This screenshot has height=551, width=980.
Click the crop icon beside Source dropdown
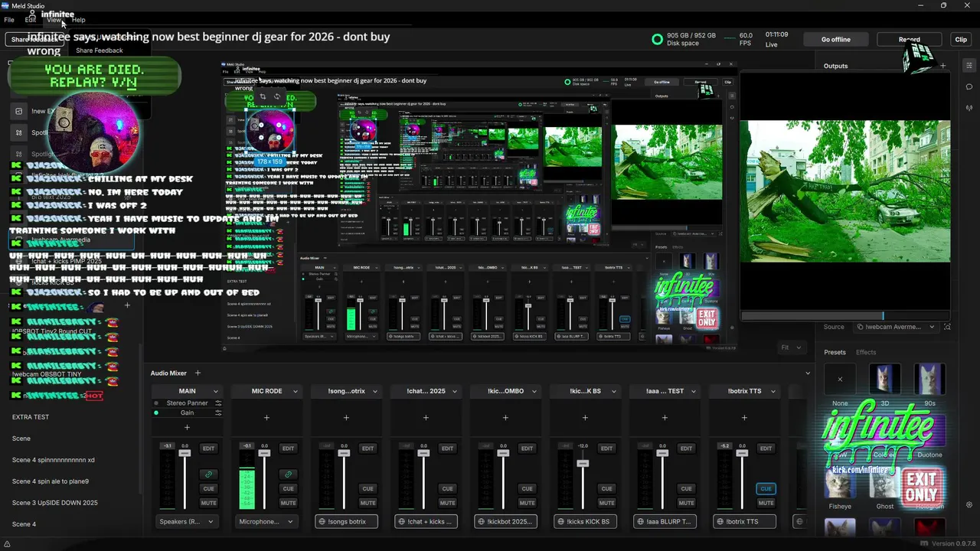(947, 327)
